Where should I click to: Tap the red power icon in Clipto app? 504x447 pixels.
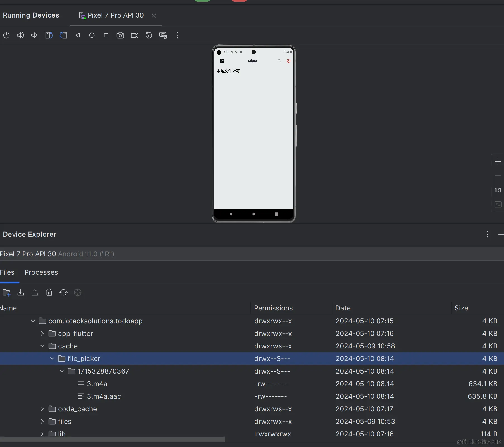[x=289, y=61]
